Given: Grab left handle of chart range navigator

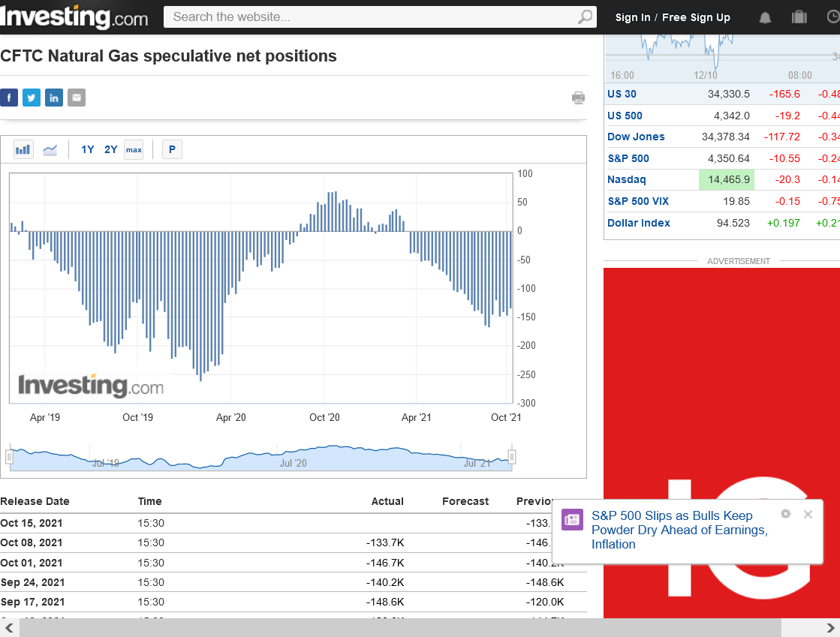Looking at the screenshot, I should (x=9, y=457).
